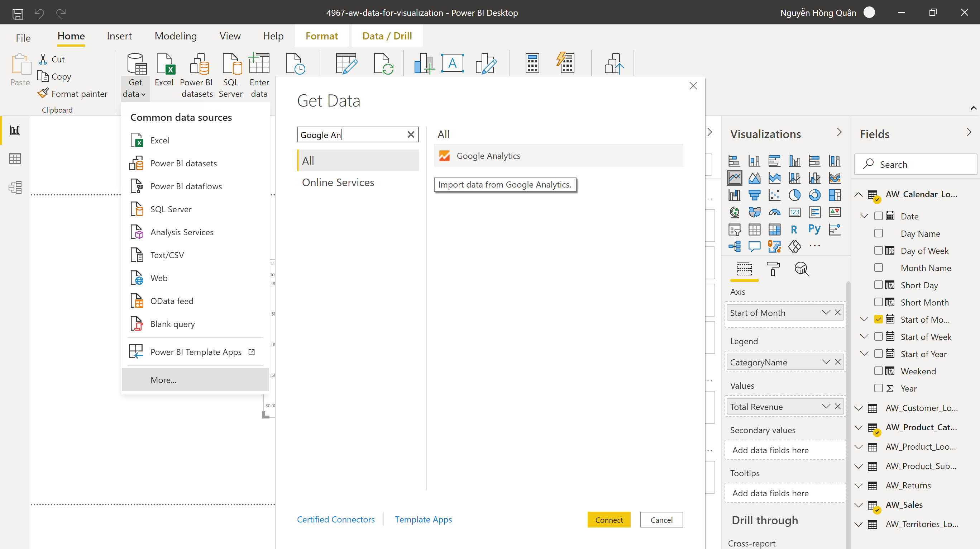This screenshot has width=980, height=549.
Task: Choose the pie chart visual
Action: coord(794,195)
